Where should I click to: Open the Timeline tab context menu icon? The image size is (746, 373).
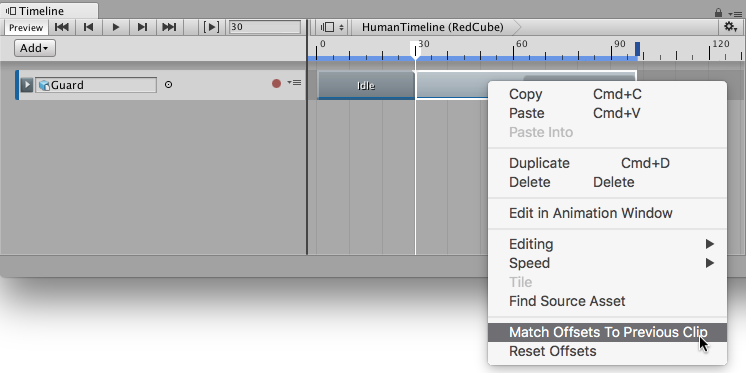[x=735, y=14]
